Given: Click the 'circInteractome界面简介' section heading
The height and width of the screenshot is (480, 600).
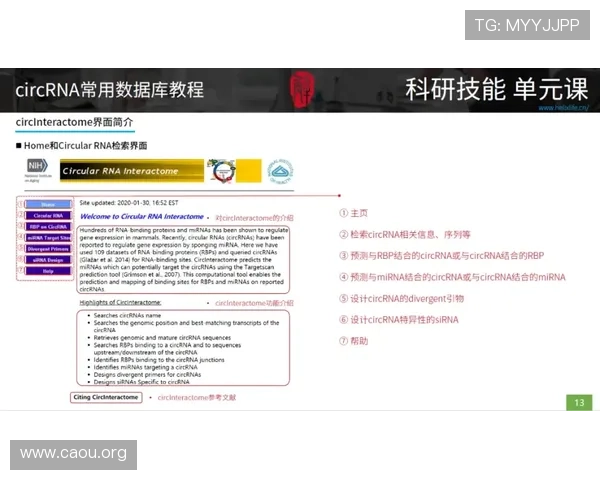Looking at the screenshot, I should pos(74,122).
